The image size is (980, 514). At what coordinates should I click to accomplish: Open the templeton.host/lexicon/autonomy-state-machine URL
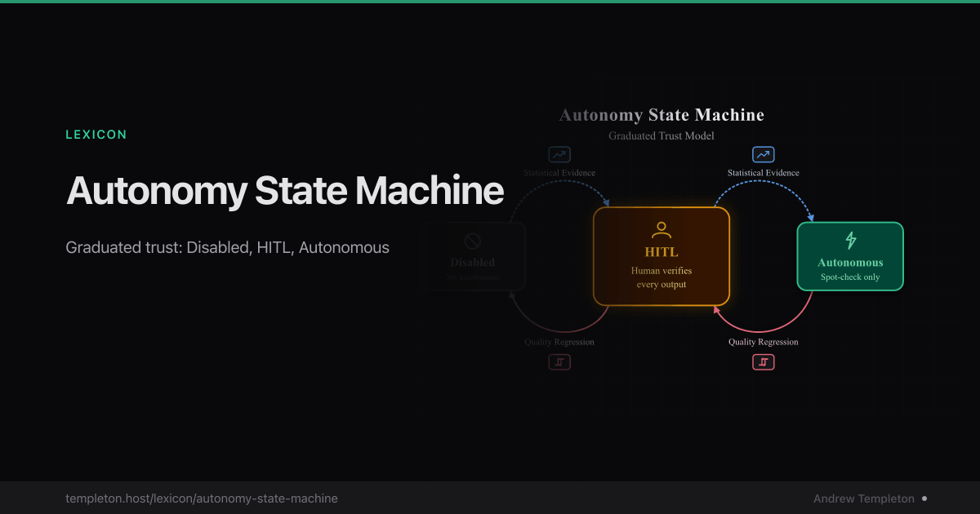pyautogui.click(x=202, y=498)
